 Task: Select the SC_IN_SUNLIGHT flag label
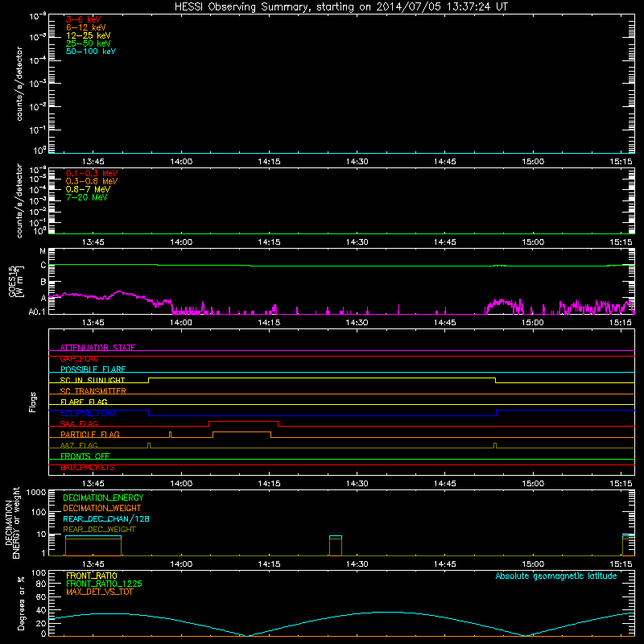(x=93, y=380)
